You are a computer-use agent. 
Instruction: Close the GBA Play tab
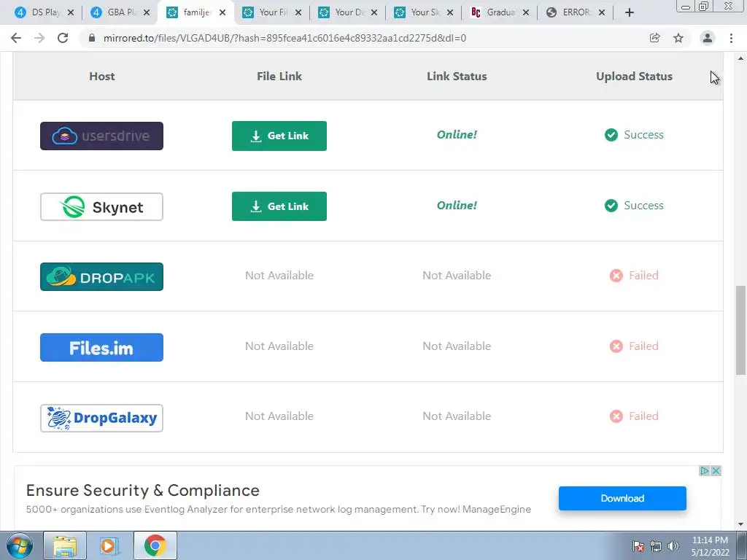(x=147, y=12)
